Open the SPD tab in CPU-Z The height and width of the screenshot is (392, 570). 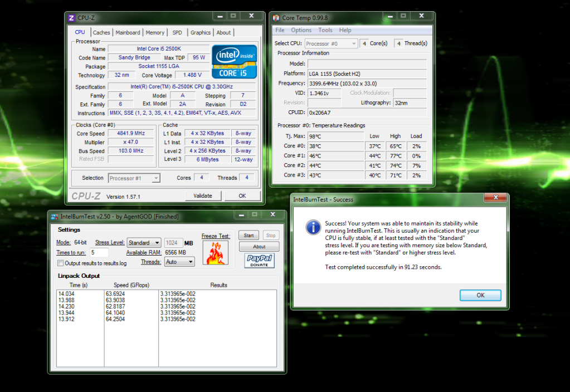click(177, 33)
